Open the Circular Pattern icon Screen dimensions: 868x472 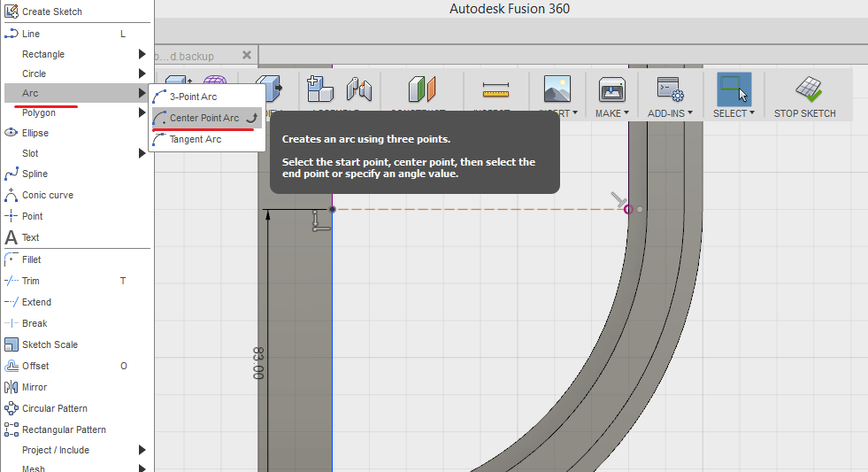point(12,408)
